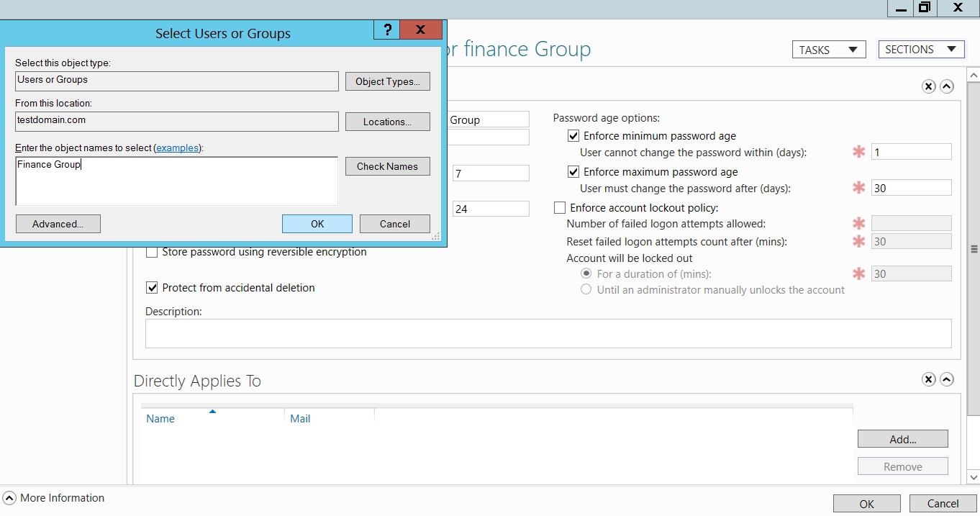Click the vertical scrollbar grip on right

pyautogui.click(x=974, y=249)
